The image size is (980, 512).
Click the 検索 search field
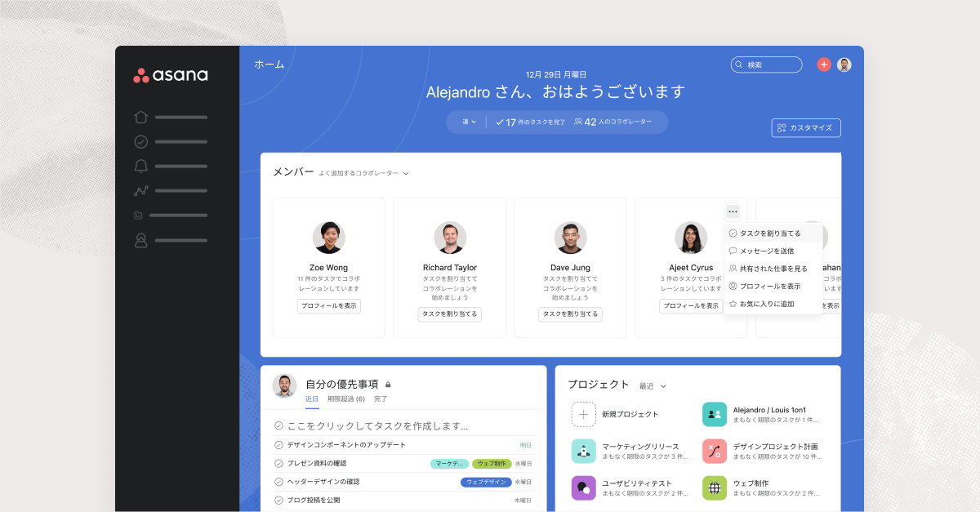(767, 65)
